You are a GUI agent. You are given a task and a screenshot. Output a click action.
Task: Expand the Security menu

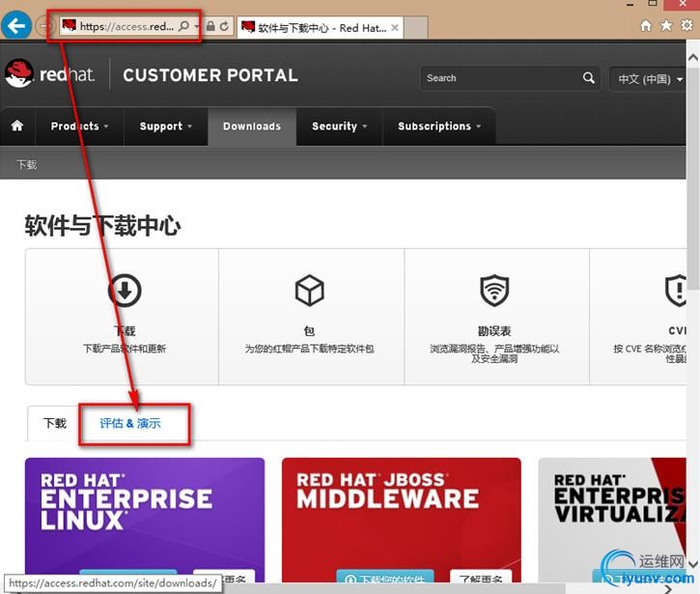pos(339,127)
